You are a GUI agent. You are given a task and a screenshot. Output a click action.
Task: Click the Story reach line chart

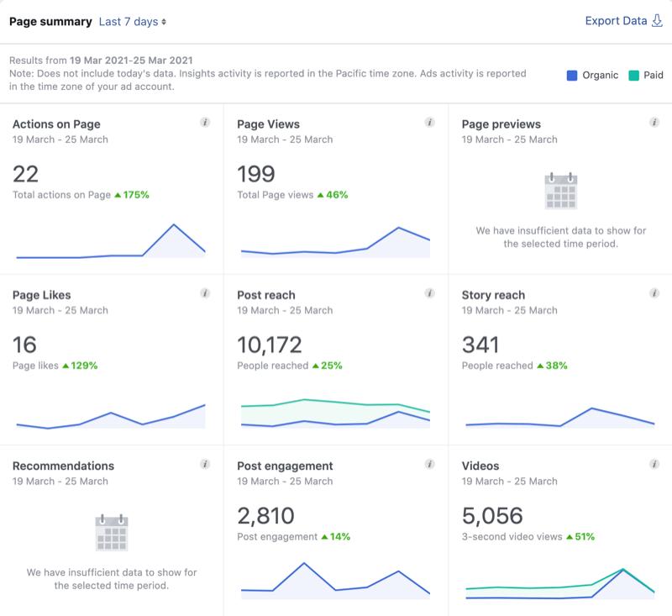point(559,418)
